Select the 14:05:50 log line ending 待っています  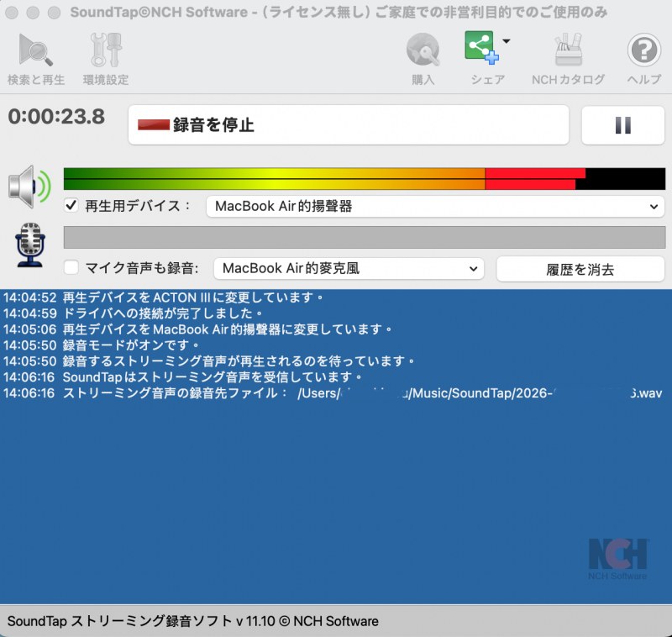209,361
